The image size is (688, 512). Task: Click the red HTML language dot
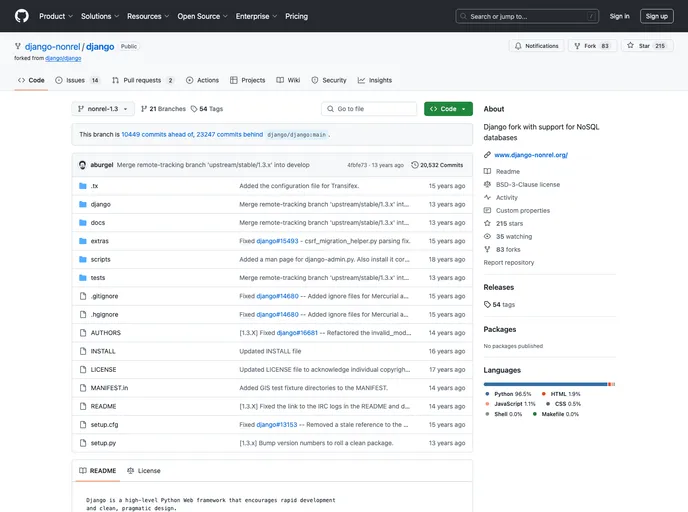coord(544,394)
